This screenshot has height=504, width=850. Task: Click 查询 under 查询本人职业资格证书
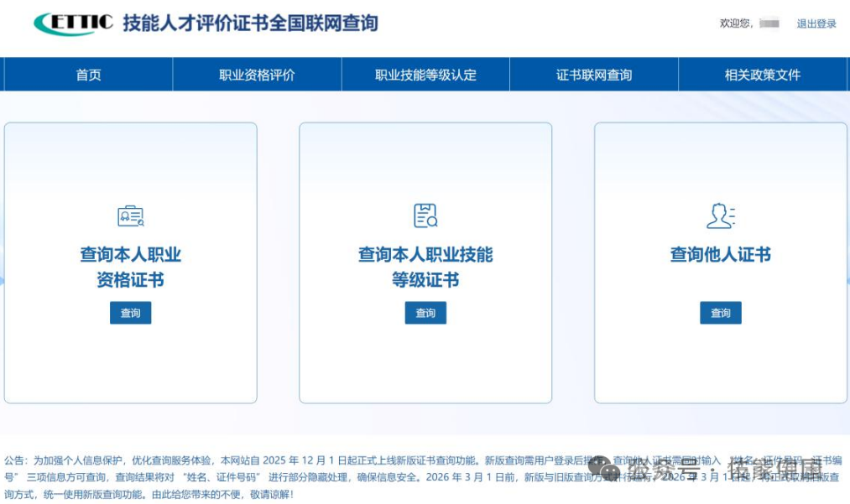[x=130, y=312]
